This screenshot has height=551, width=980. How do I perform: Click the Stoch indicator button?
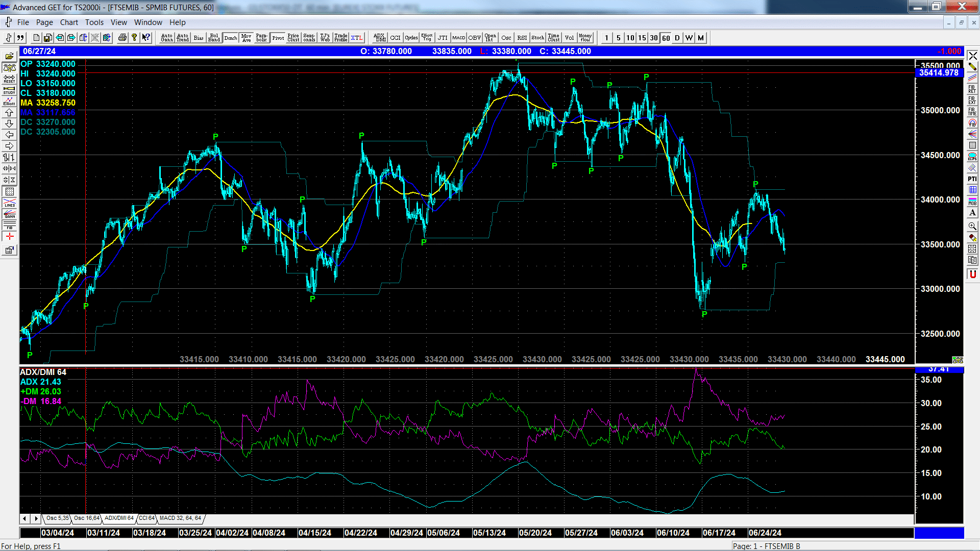[x=537, y=38]
